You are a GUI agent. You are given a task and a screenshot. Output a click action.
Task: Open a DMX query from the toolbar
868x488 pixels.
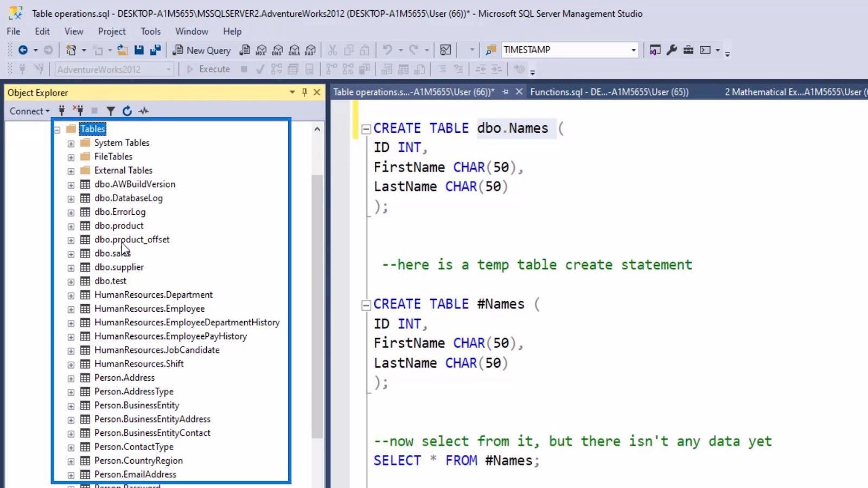pyautogui.click(x=277, y=50)
